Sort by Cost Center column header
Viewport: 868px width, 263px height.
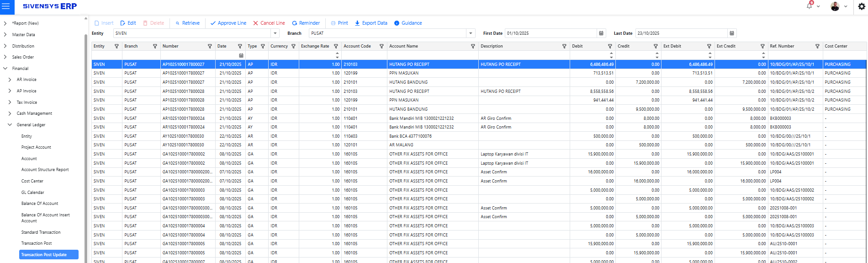tap(836, 46)
